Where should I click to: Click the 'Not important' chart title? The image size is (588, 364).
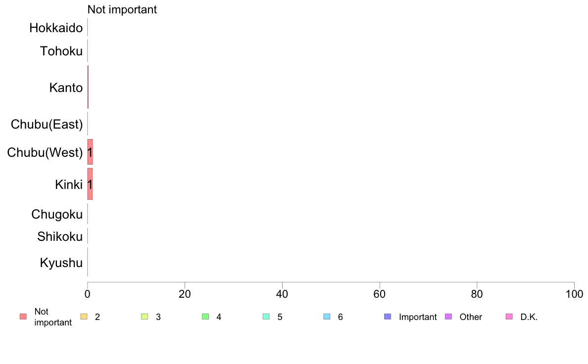122,9
